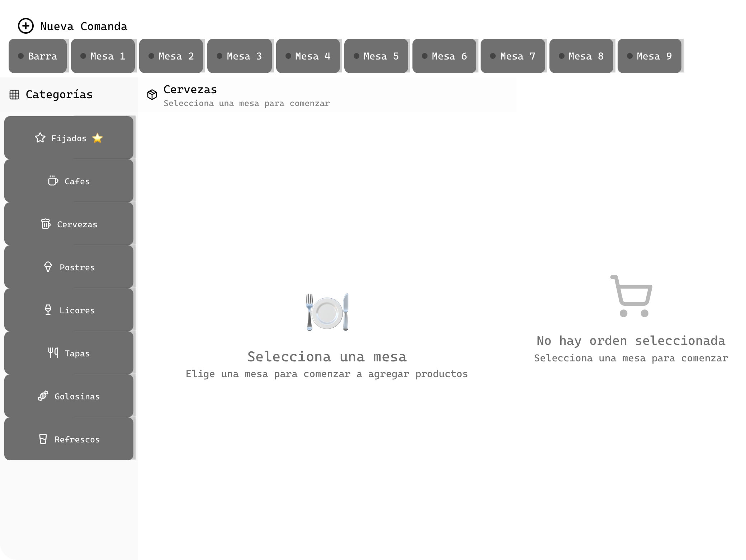The image size is (746, 560).
Task: Click the grid icon beside Categorías
Action: [14, 95]
